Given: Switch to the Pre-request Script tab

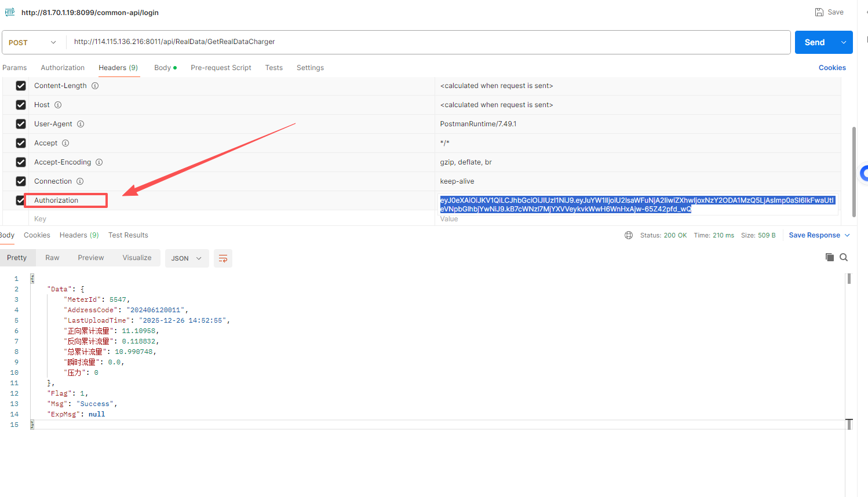Looking at the screenshot, I should [x=221, y=68].
